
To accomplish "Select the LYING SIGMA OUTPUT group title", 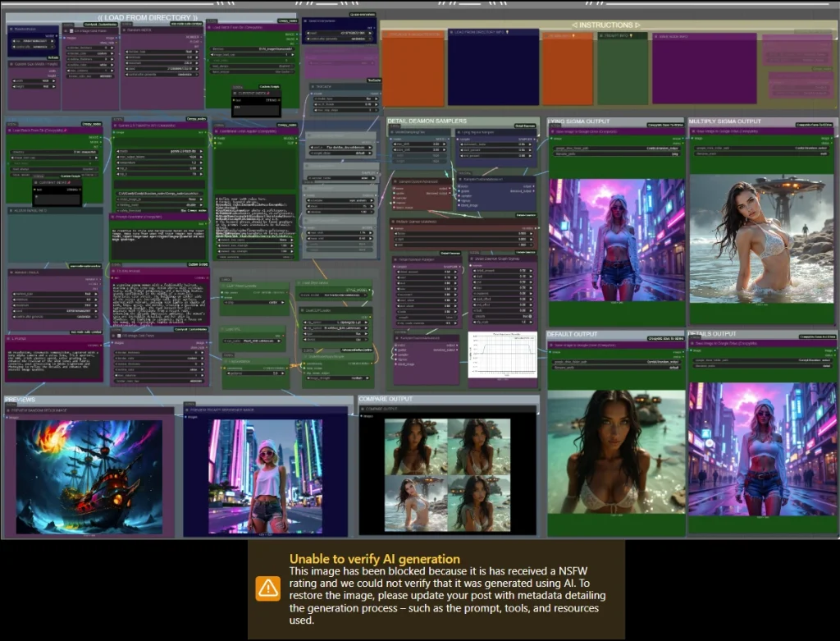I will coord(578,121).
